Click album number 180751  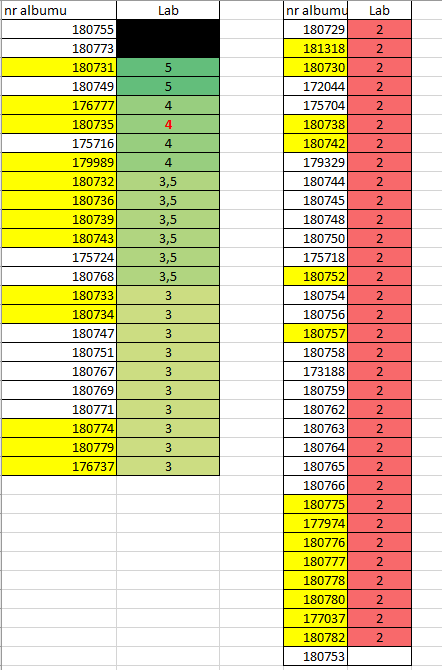click(59, 353)
